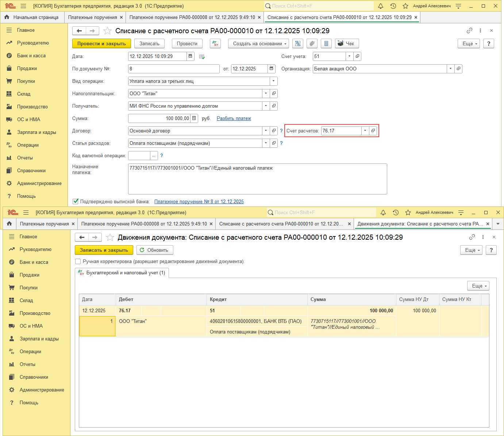Image resolution: width=504 pixels, height=436 pixels.
Task: Expand the Налогоплательщик dropdown arrow
Action: [x=266, y=93]
